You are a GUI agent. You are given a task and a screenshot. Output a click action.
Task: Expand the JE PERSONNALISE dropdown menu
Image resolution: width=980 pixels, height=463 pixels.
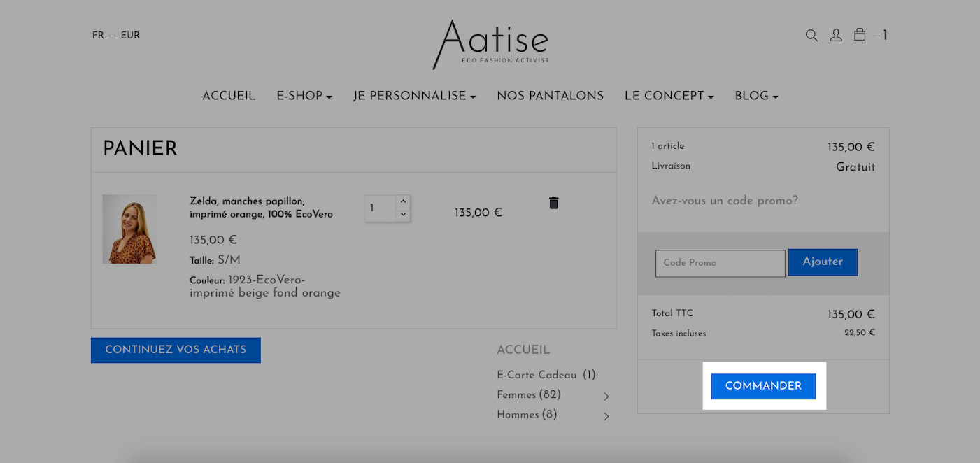pyautogui.click(x=415, y=96)
